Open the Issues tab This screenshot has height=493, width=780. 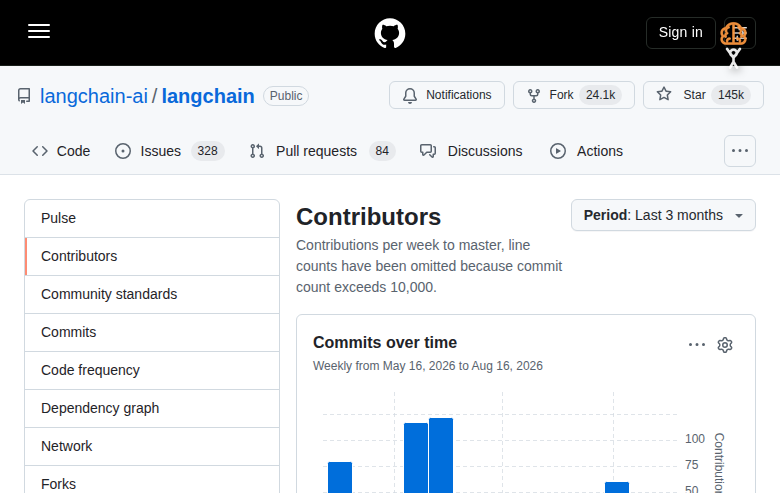(x=169, y=151)
